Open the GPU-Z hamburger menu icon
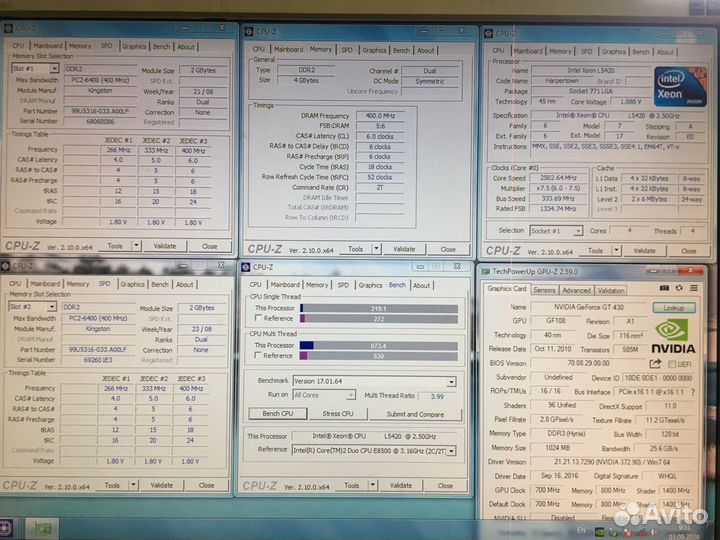The width and height of the screenshot is (720, 540). point(694,288)
